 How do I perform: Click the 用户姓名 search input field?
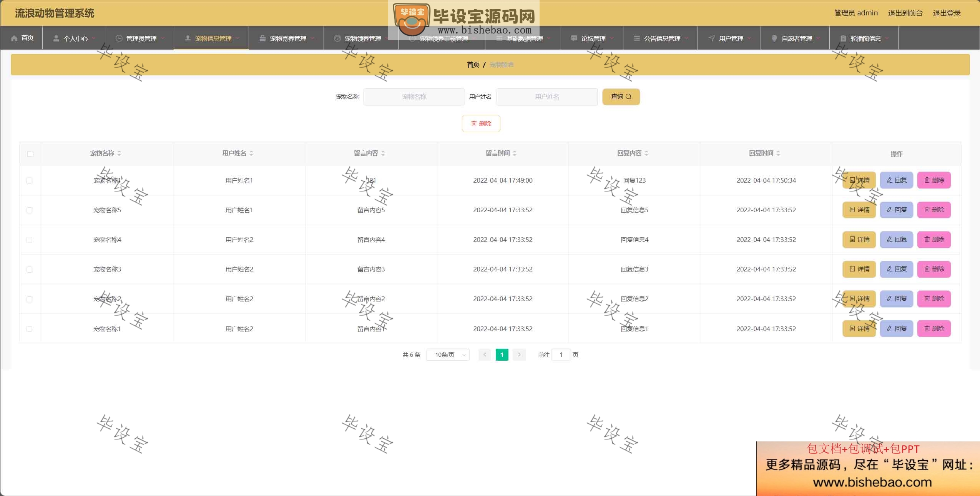click(x=547, y=97)
